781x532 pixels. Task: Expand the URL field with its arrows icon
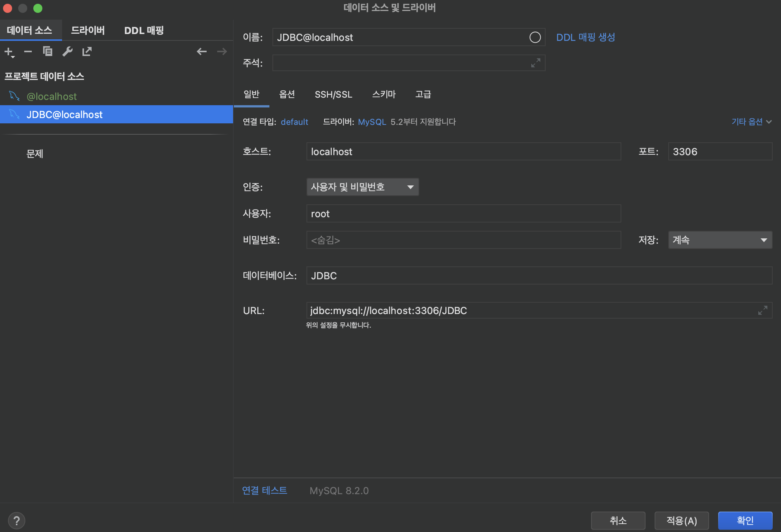762,310
